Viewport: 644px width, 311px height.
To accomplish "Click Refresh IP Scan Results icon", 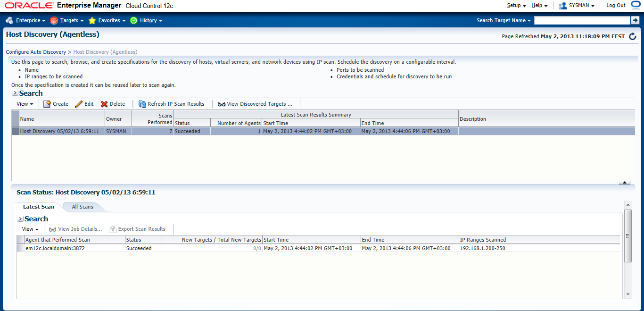I will pos(142,104).
